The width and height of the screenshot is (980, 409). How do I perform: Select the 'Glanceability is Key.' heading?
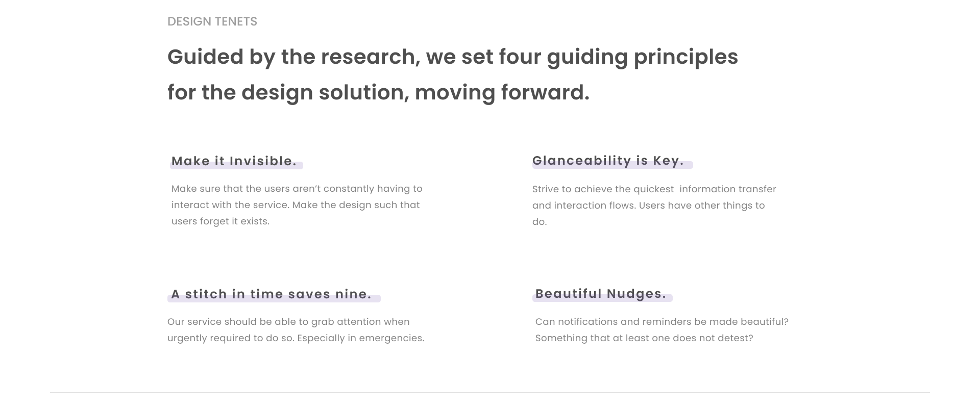[x=608, y=161]
